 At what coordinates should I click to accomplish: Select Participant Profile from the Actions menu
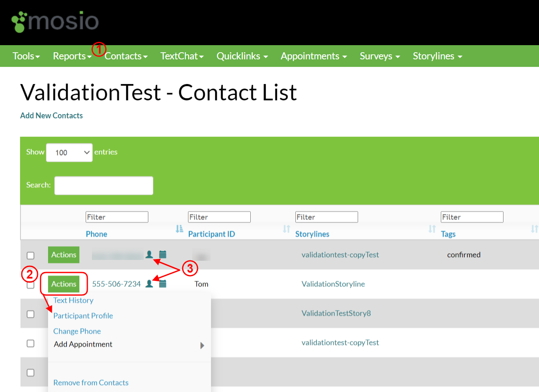[83, 316]
